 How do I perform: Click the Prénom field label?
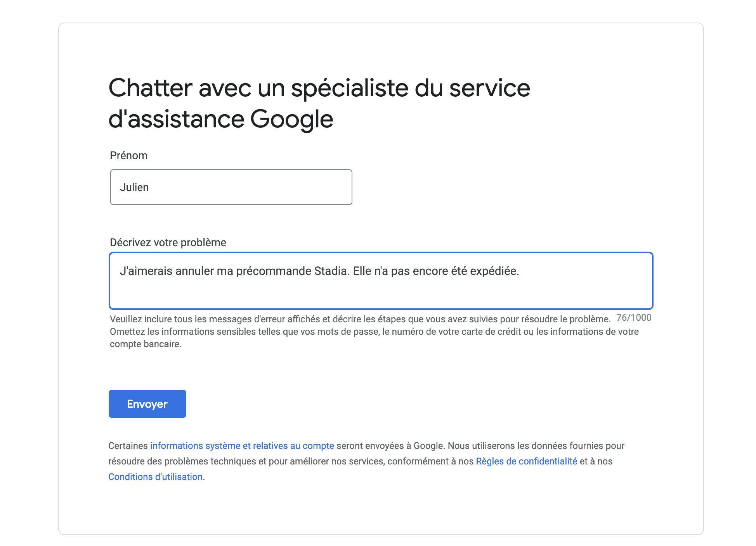click(128, 155)
